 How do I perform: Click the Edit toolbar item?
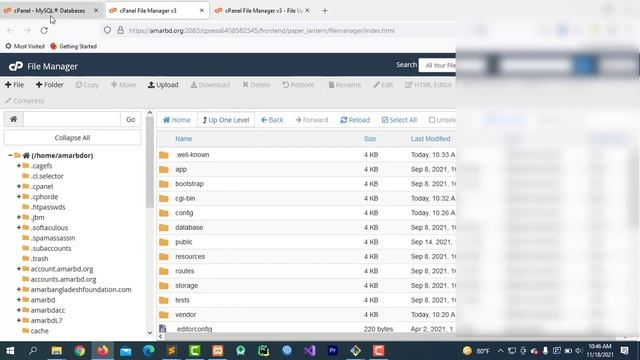point(383,85)
